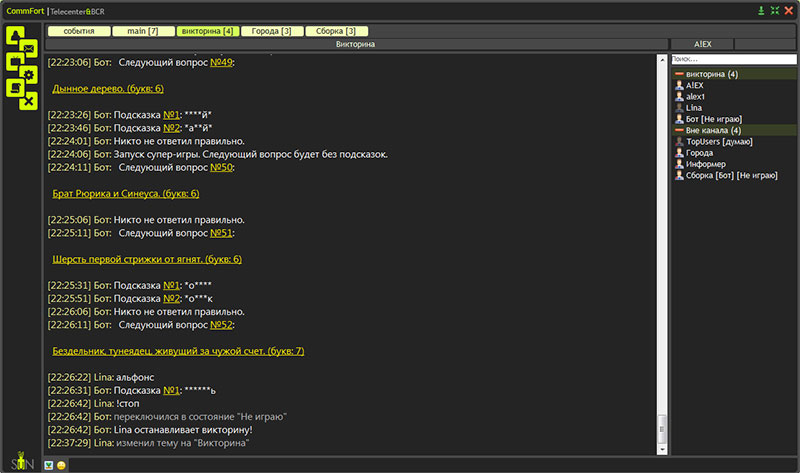Image resolution: width=800 pixels, height=473 pixels.
Task: Switch to the события tab
Action: 79,31
